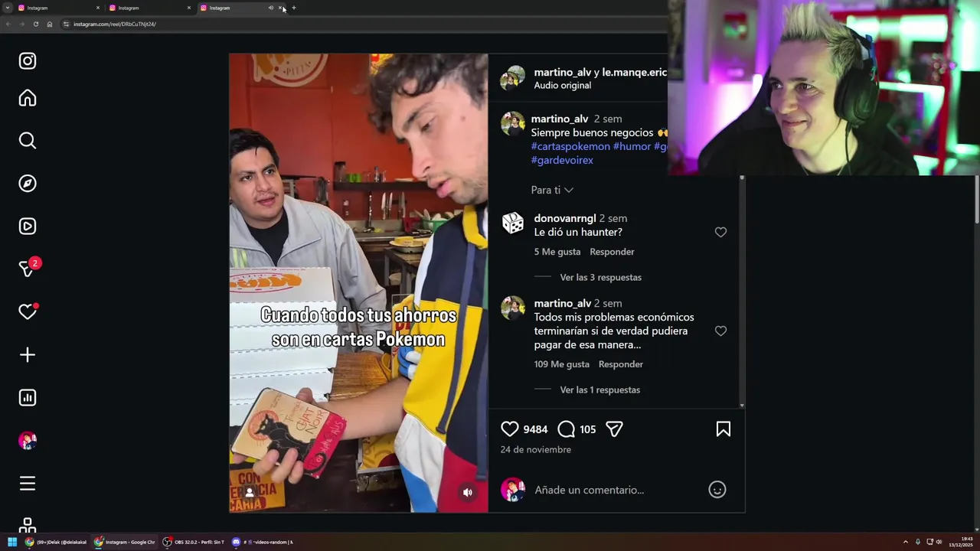
Task: Go to the Home feed icon
Action: 28,98
